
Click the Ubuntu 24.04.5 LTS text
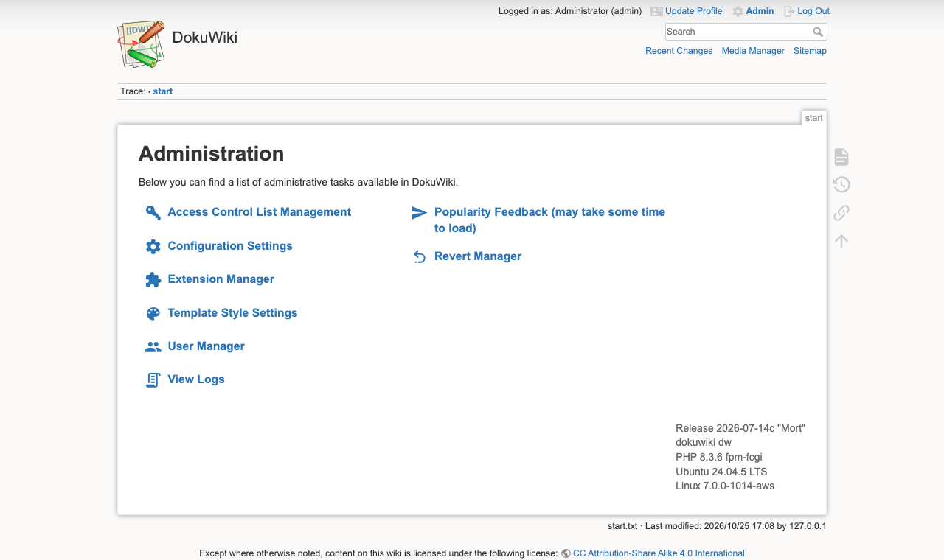pos(722,472)
